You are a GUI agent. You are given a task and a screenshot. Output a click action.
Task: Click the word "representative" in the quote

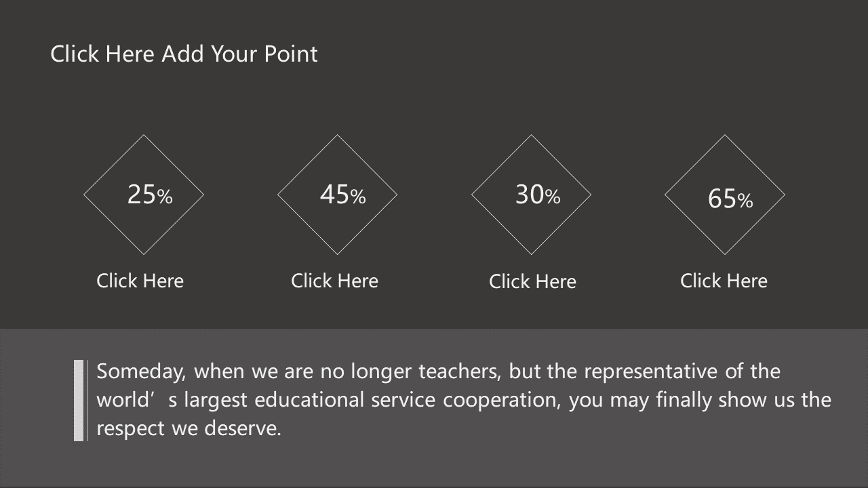click(650, 371)
